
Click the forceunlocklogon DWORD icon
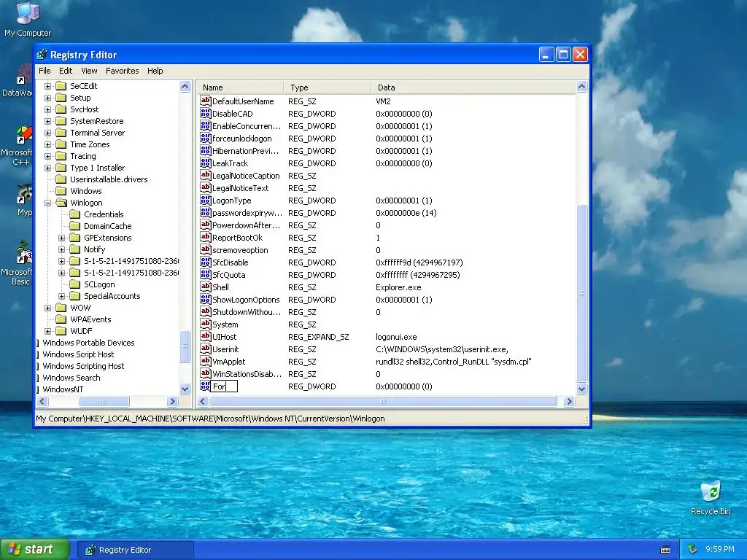click(205, 138)
